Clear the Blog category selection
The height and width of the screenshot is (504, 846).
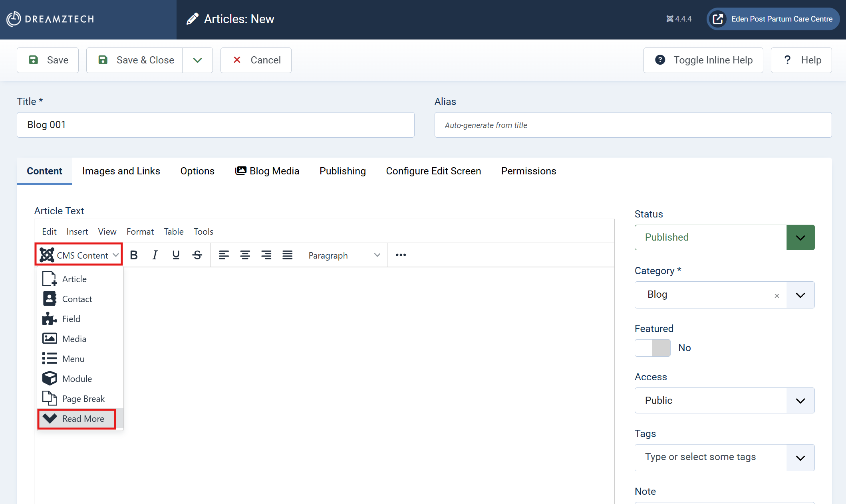(777, 296)
